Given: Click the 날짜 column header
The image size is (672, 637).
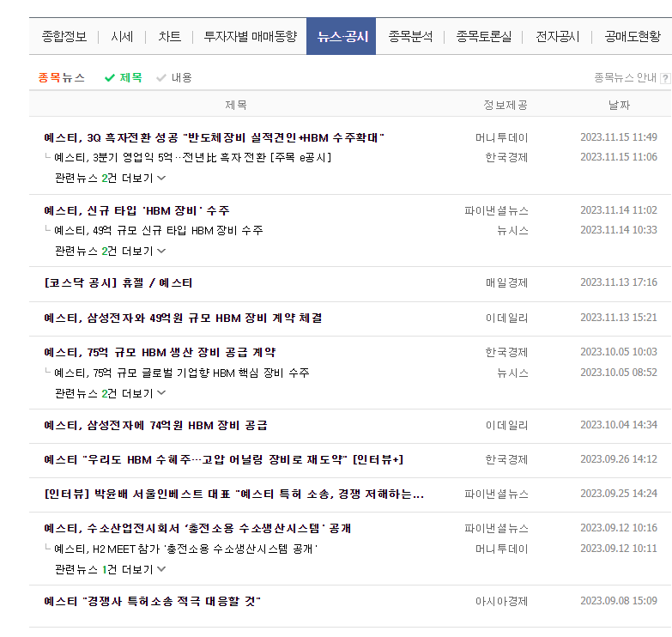Looking at the screenshot, I should click(619, 105).
